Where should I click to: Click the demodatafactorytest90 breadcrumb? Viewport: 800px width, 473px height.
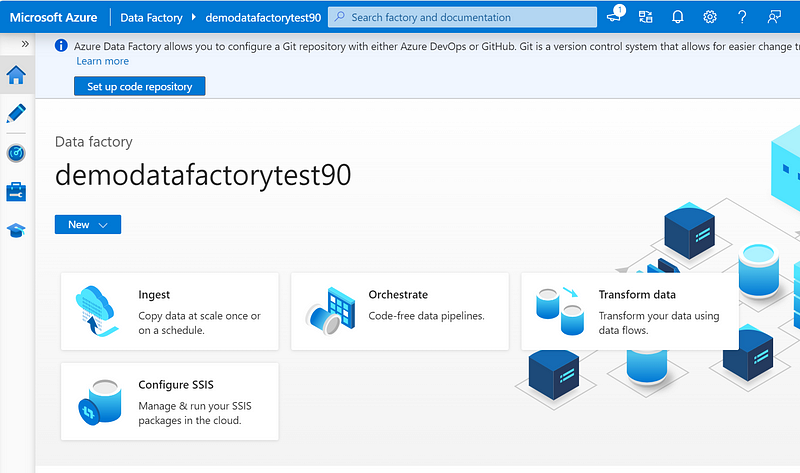click(x=263, y=18)
